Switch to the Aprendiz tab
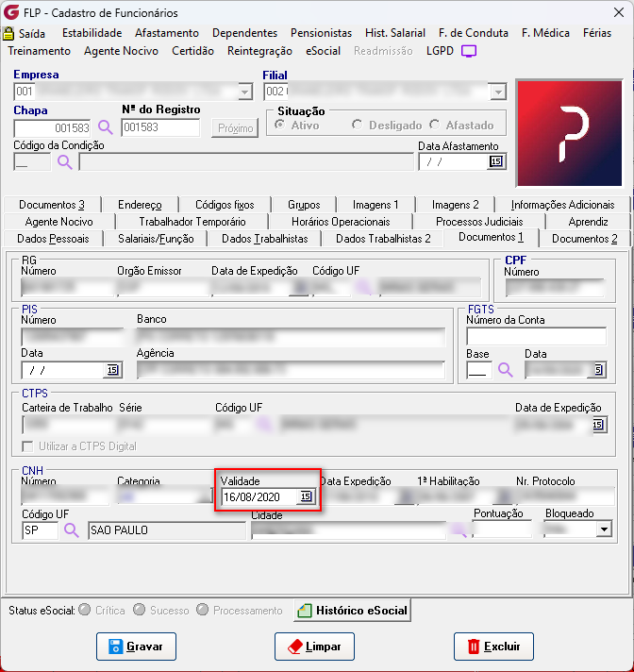 coord(588,222)
